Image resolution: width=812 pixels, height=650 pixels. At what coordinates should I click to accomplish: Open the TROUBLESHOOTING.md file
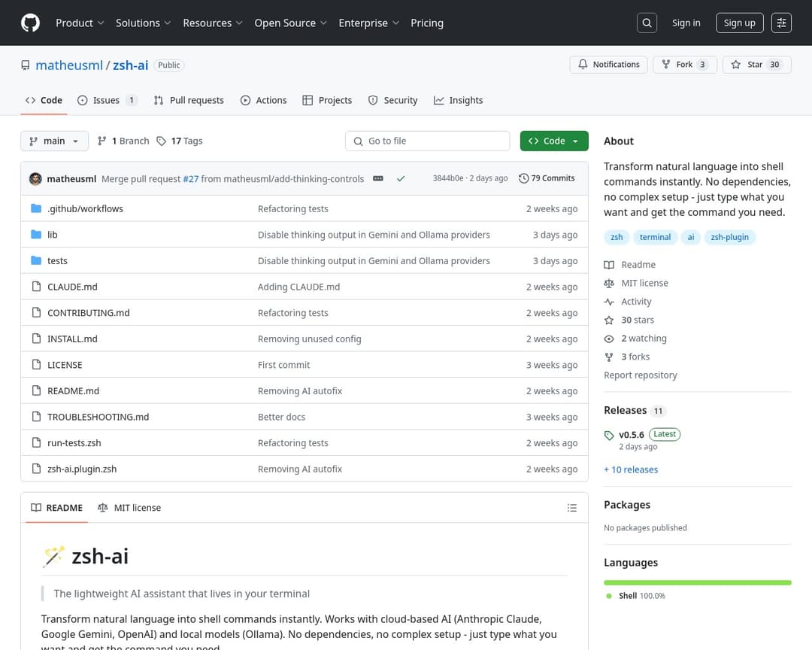(x=98, y=418)
